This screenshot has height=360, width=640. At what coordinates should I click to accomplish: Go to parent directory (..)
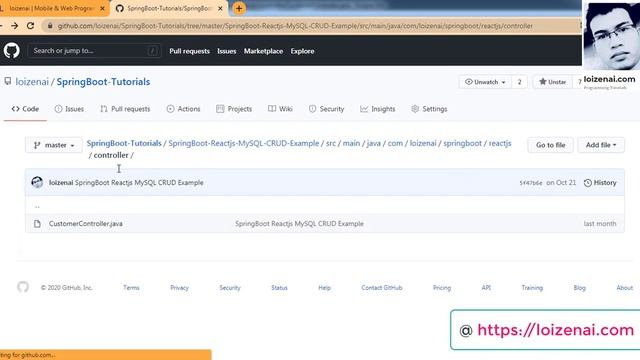point(37,206)
